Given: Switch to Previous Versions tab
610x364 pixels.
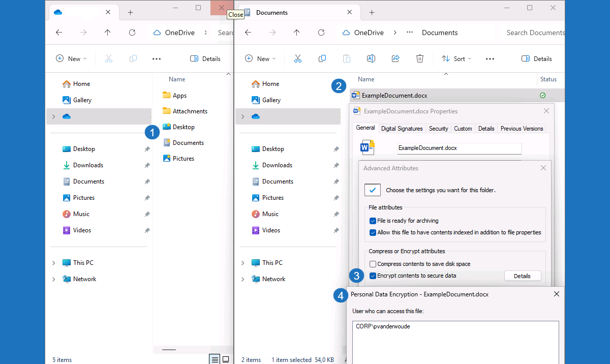Looking at the screenshot, I should pyautogui.click(x=522, y=129).
